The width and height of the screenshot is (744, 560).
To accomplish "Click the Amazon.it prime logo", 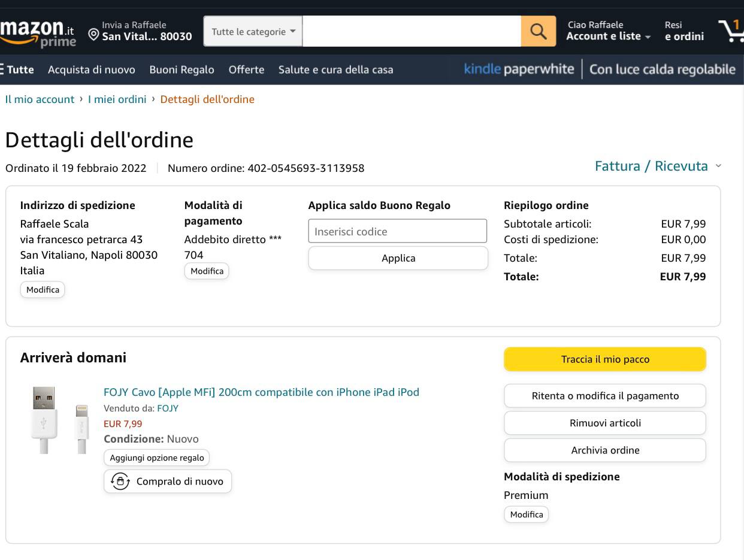I will click(38, 32).
